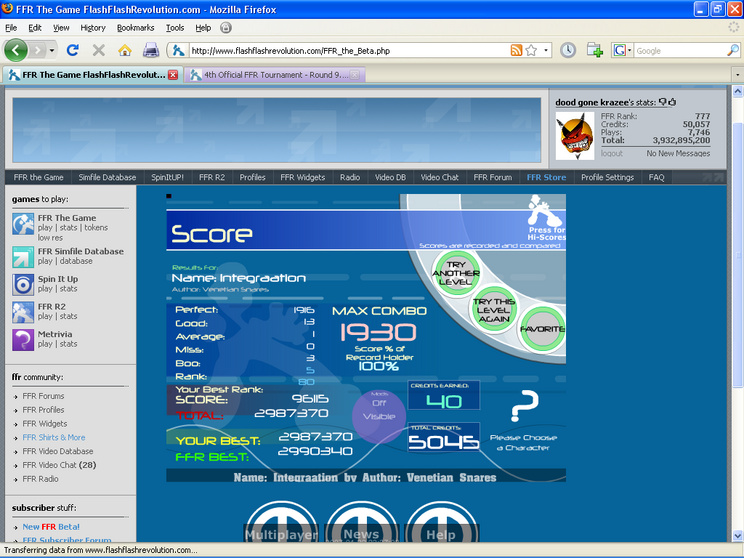Switch to the 4th Official FFR Tournament tab
Screen dimensions: 744x558
point(275,75)
